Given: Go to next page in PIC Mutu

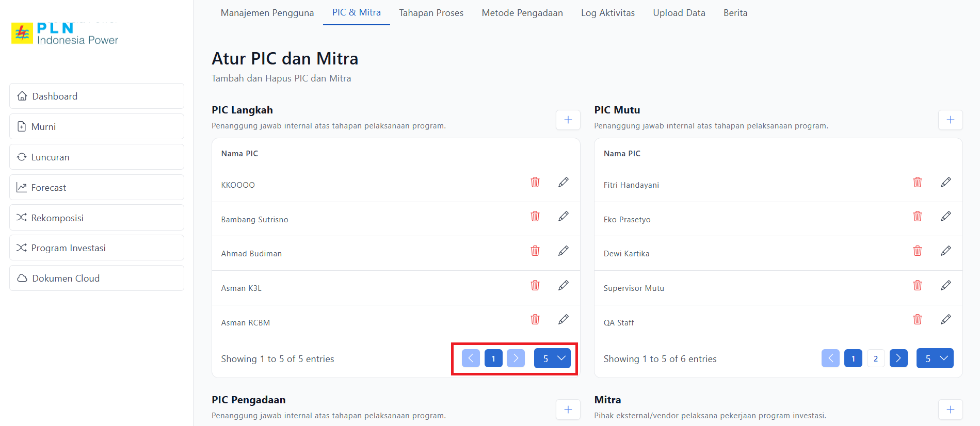Looking at the screenshot, I should 898,358.
